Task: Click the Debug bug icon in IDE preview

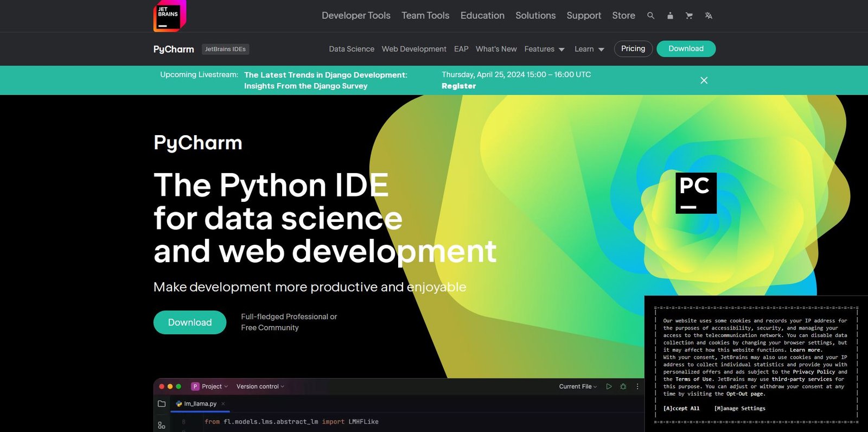Action: (623, 386)
